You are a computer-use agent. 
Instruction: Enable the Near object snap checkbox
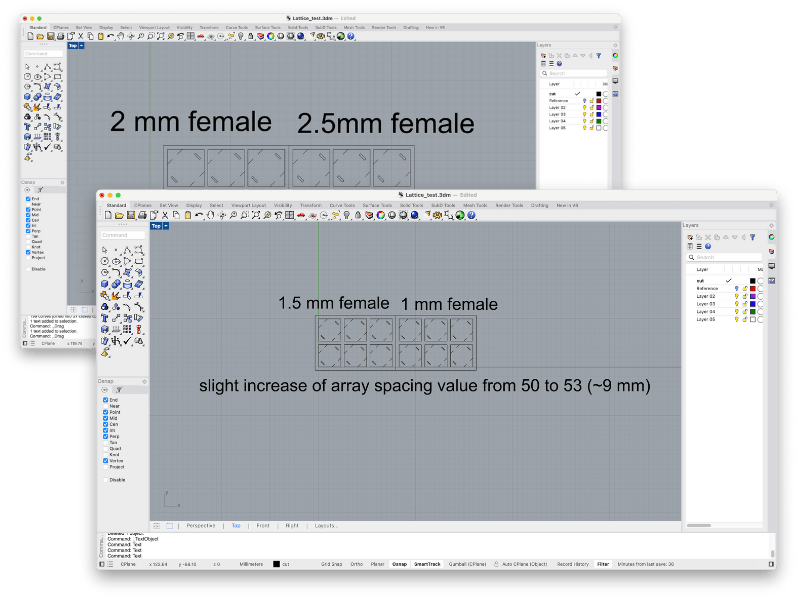(x=106, y=406)
